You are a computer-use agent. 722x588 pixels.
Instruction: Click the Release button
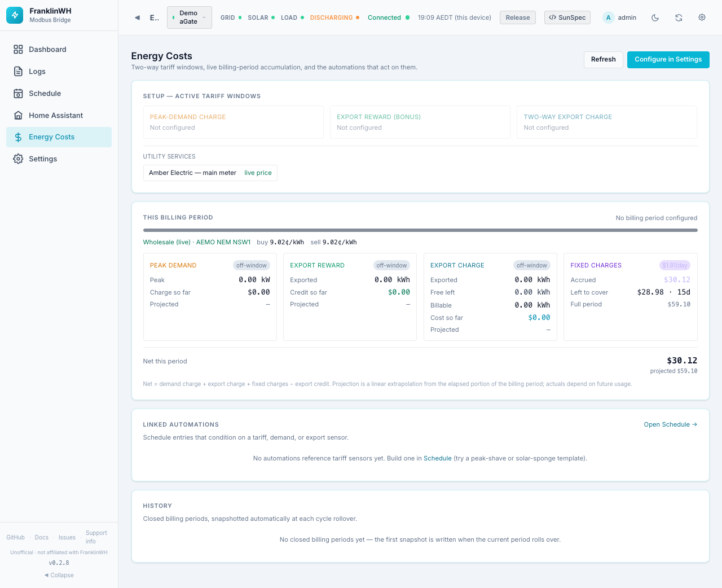518,17
